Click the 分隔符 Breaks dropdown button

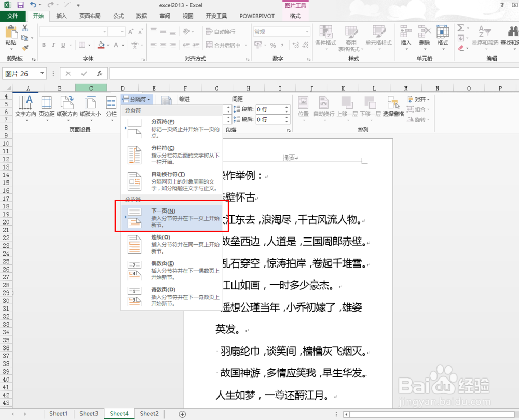pyautogui.click(x=136, y=99)
